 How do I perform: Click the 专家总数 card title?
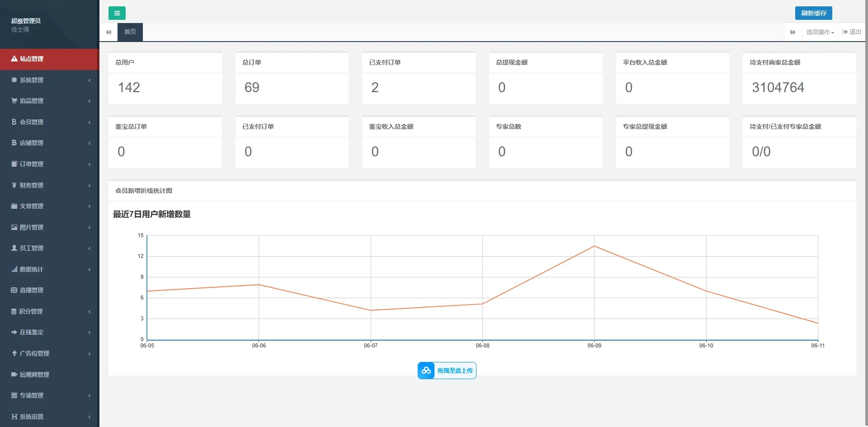pyautogui.click(x=509, y=127)
